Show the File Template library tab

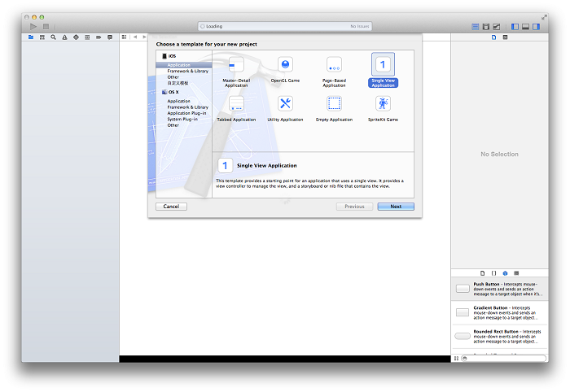pos(482,273)
